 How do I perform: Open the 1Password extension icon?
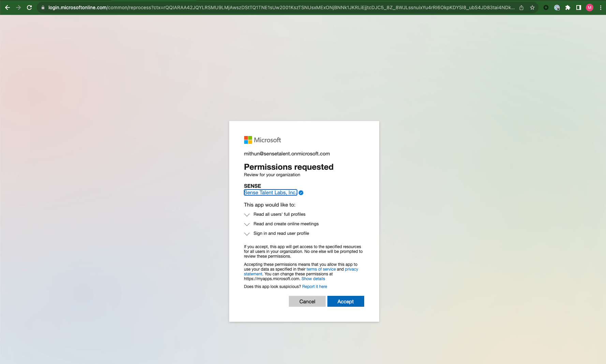pyautogui.click(x=557, y=7)
